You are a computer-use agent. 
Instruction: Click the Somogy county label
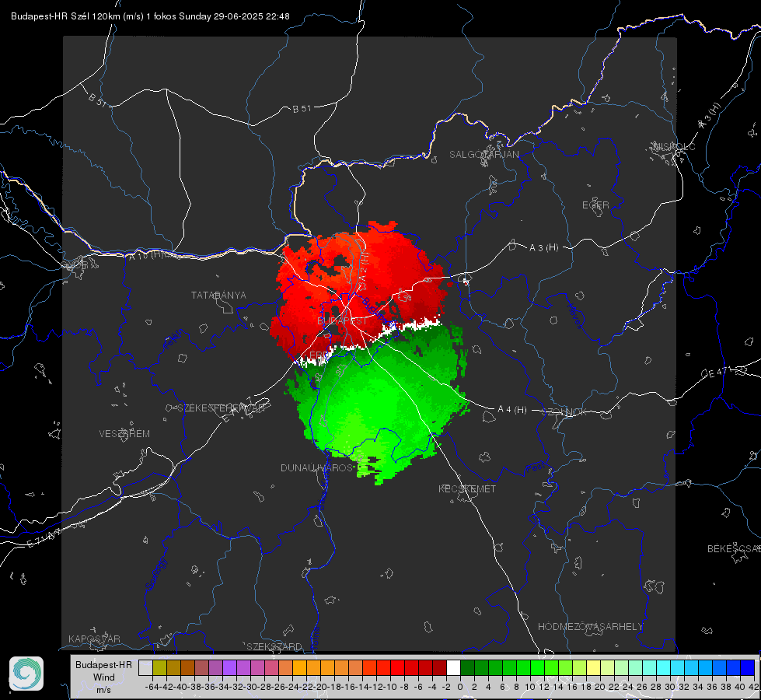click(155, 574)
